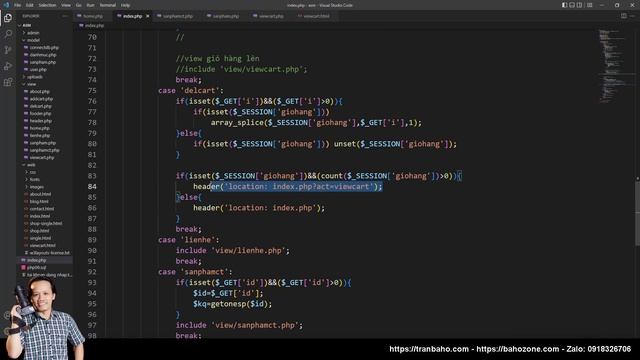Toggle secondary side bar layout icon

point(580,5)
